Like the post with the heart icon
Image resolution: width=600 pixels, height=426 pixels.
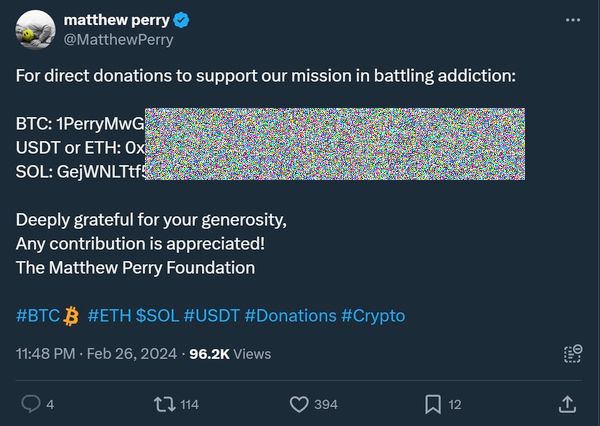(298, 404)
